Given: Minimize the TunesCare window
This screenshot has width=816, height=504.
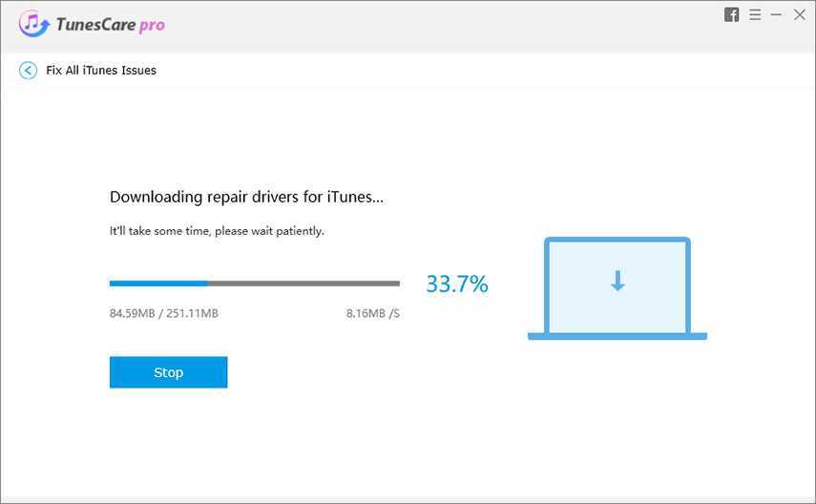Looking at the screenshot, I should pos(777,15).
